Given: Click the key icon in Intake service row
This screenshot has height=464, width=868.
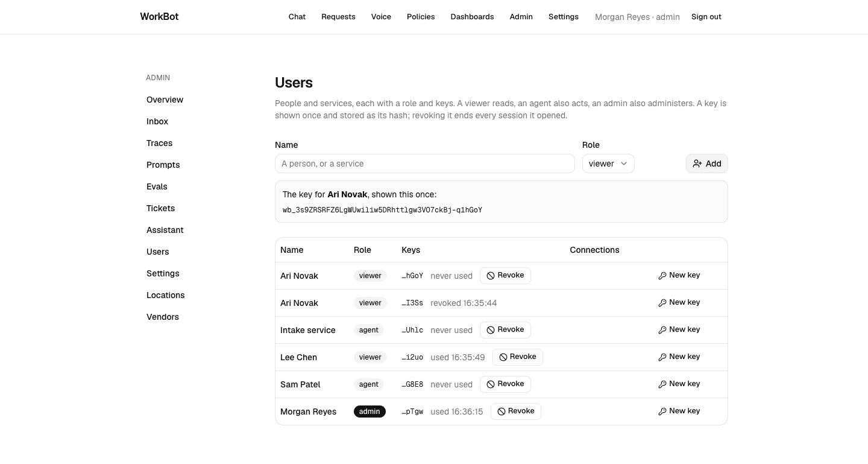Looking at the screenshot, I should coord(662,330).
